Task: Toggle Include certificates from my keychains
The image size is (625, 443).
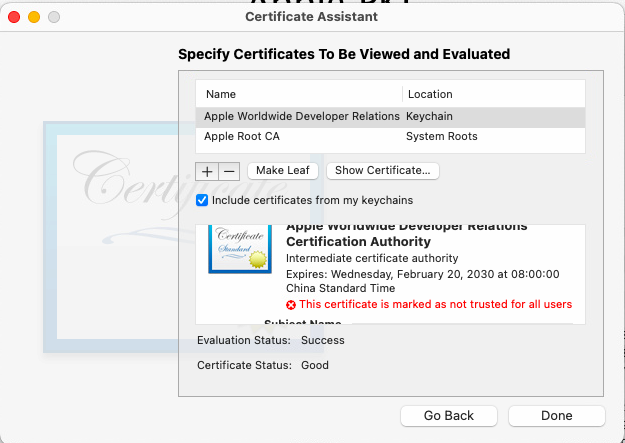Action: [202, 200]
